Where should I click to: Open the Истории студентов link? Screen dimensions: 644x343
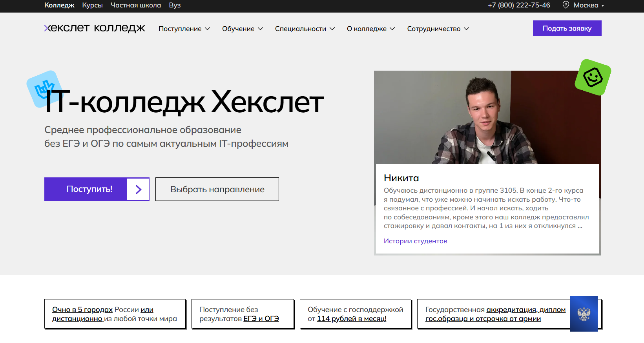pyautogui.click(x=416, y=241)
